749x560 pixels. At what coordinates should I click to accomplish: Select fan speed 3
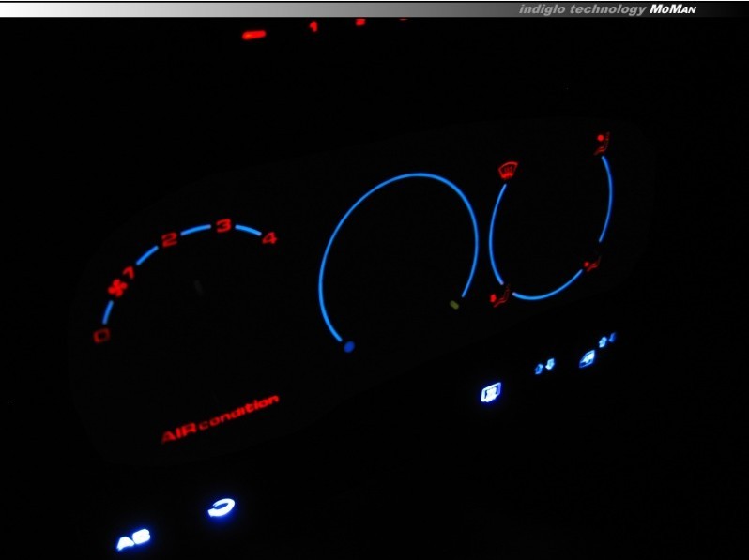coord(223,225)
